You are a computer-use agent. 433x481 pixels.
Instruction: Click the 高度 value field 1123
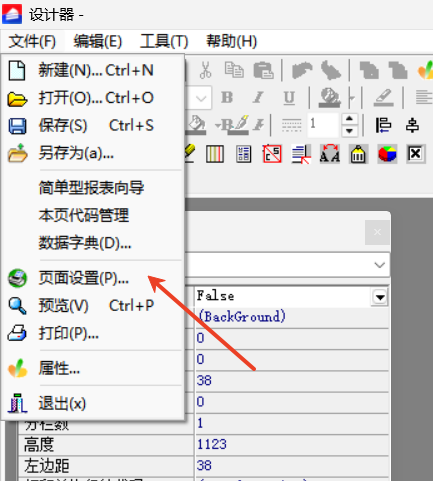tap(292, 444)
